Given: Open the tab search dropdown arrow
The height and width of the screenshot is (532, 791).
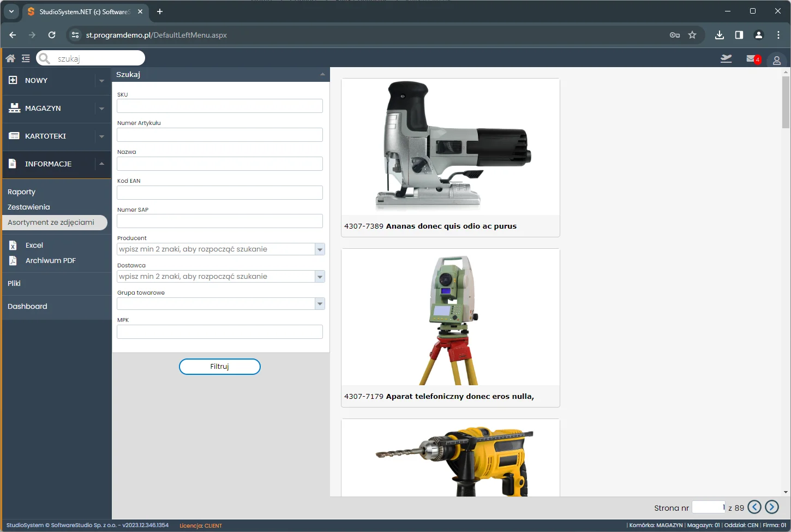Looking at the screenshot, I should pyautogui.click(x=11, y=11).
